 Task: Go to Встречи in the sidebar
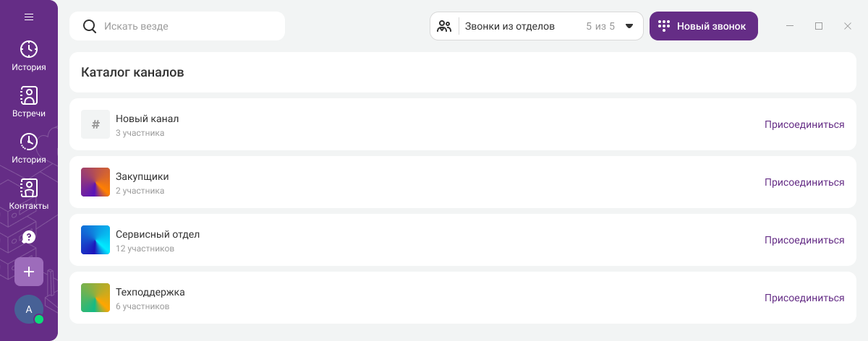29,102
